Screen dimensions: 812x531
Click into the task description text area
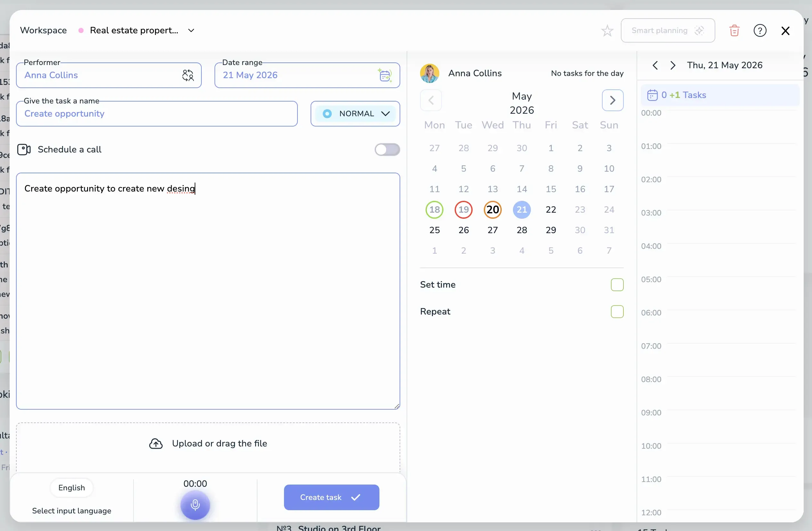coord(208,291)
